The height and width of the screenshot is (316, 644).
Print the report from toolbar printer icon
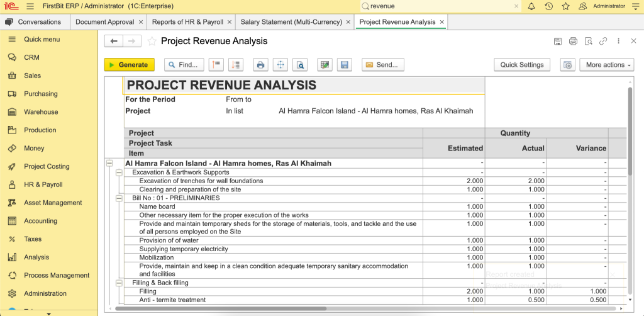tap(261, 65)
